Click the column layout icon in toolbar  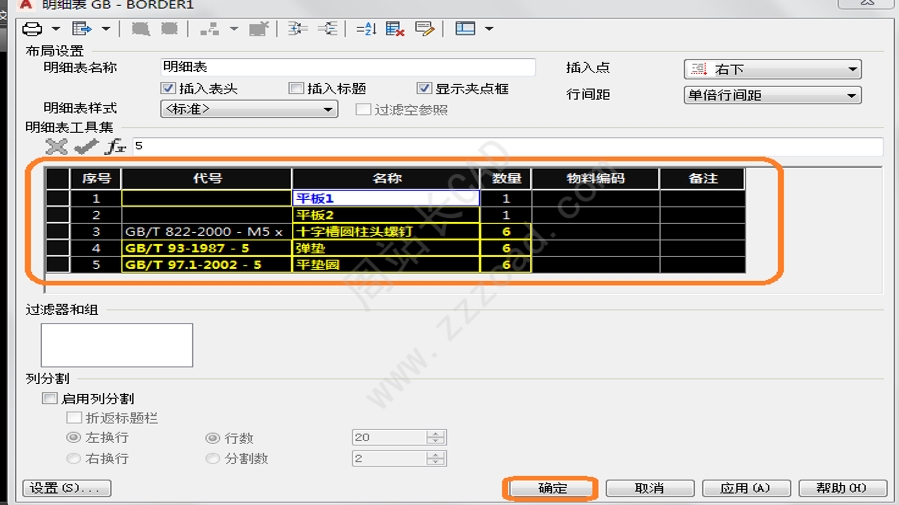pyautogui.click(x=465, y=29)
